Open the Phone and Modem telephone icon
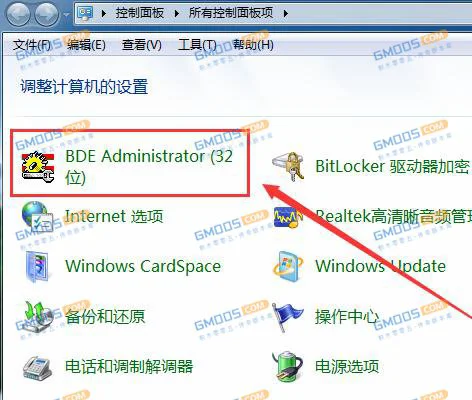The height and width of the screenshot is (400, 472). tap(37, 368)
